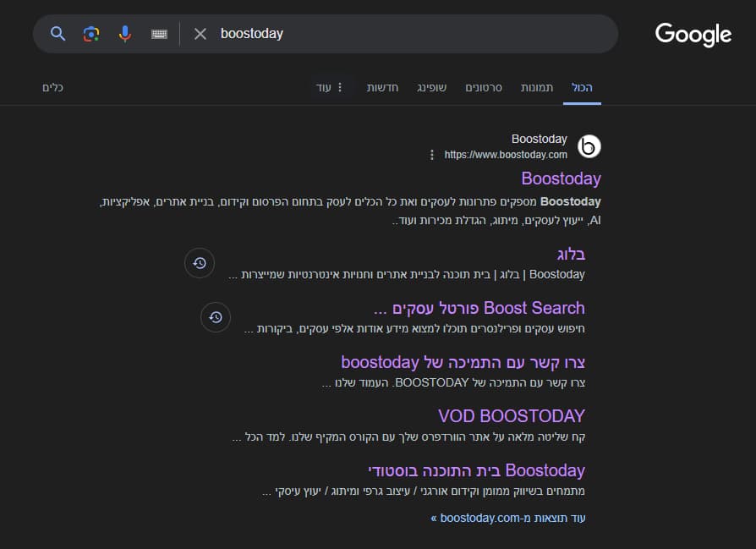This screenshot has width=756, height=549.
Task: Open the main Boostoday result title
Action: coord(561,178)
